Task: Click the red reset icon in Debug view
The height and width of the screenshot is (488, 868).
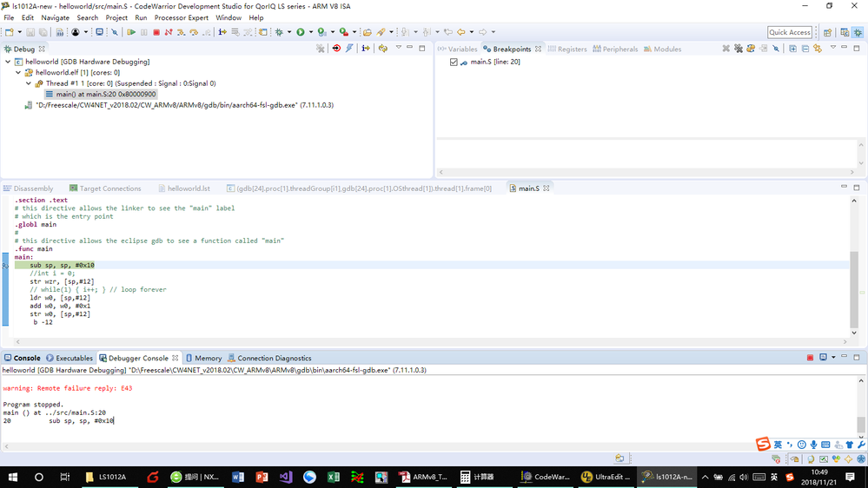Action: click(336, 49)
